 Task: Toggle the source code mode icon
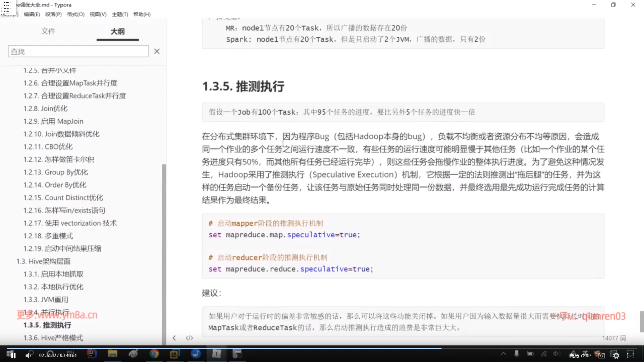point(190,338)
